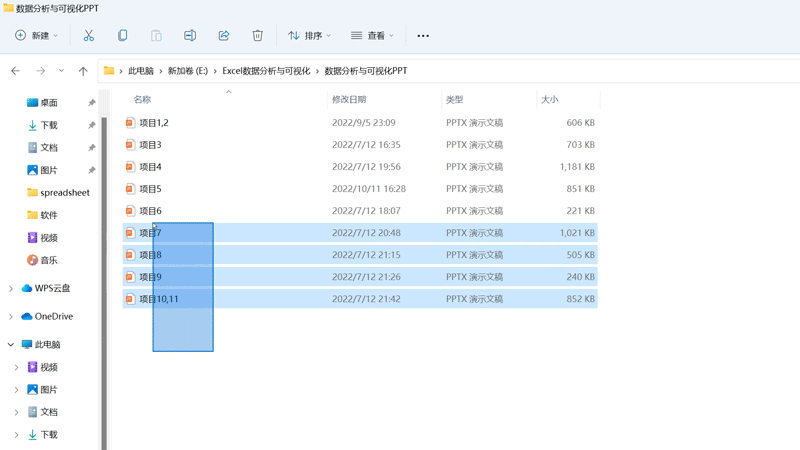Select the file 项目4
This screenshot has height=450, width=800.
pos(360,166)
